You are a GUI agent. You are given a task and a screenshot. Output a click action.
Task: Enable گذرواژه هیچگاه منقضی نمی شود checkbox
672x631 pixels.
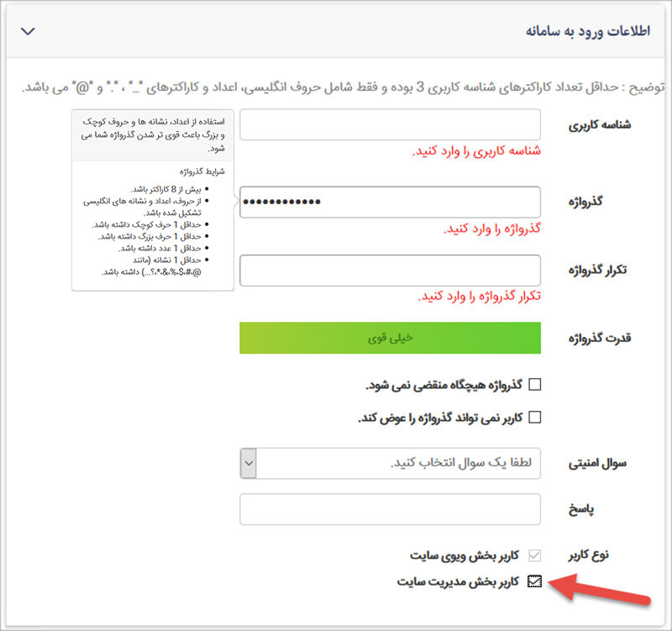534,385
